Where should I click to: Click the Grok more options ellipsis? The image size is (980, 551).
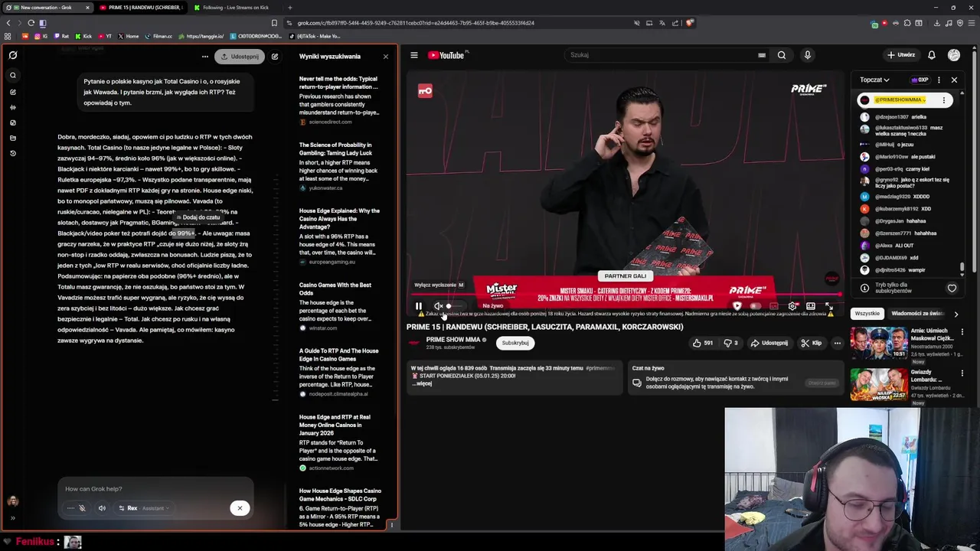tap(204, 57)
